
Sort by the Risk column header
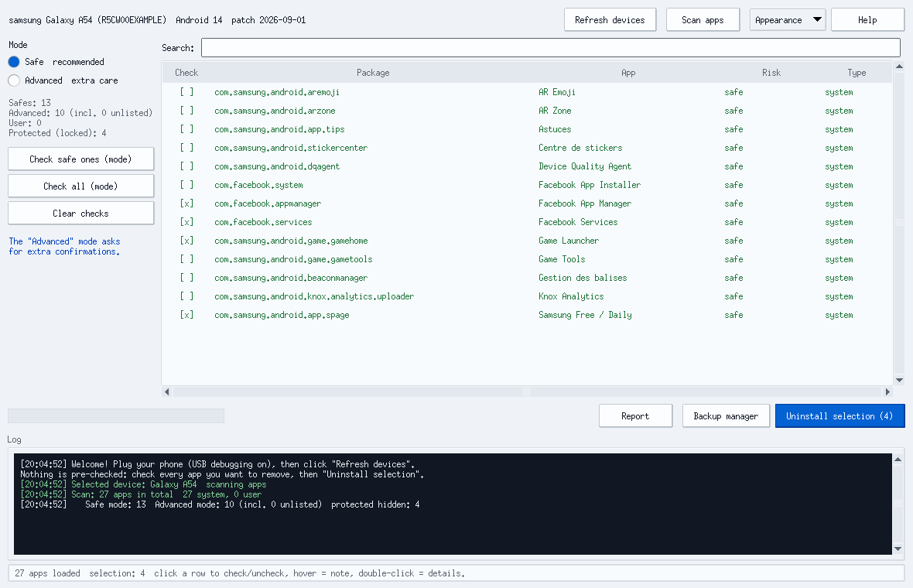[x=771, y=73]
